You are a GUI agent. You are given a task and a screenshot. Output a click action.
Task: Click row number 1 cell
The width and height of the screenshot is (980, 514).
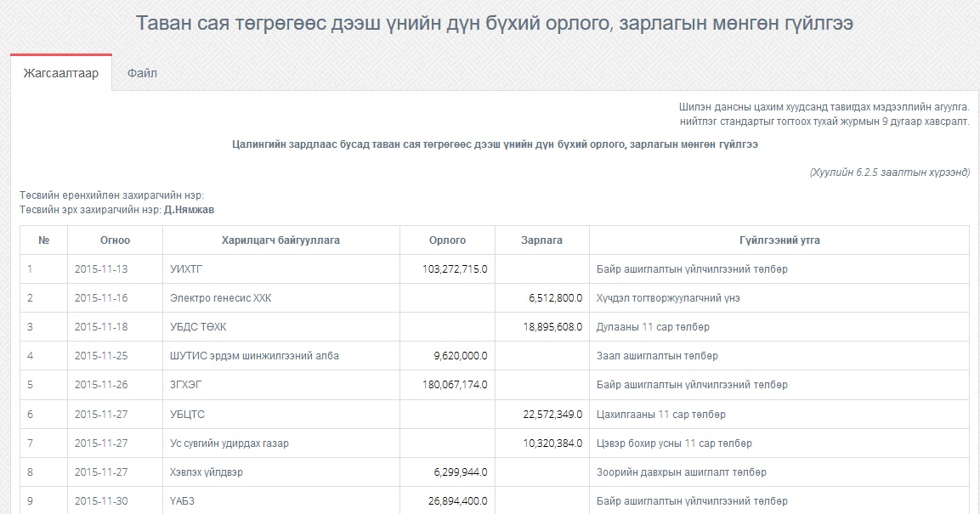tap(43, 269)
